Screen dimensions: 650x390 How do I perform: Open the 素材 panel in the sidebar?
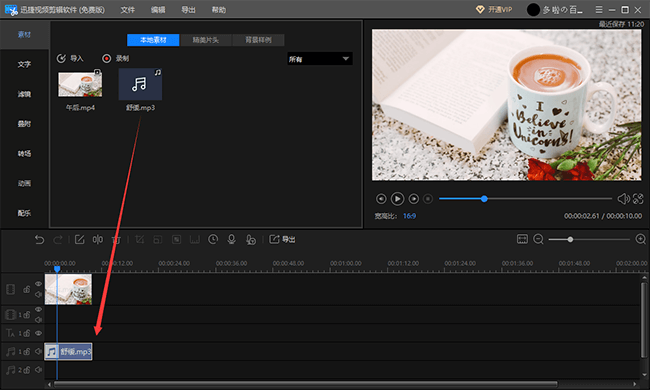(x=24, y=34)
